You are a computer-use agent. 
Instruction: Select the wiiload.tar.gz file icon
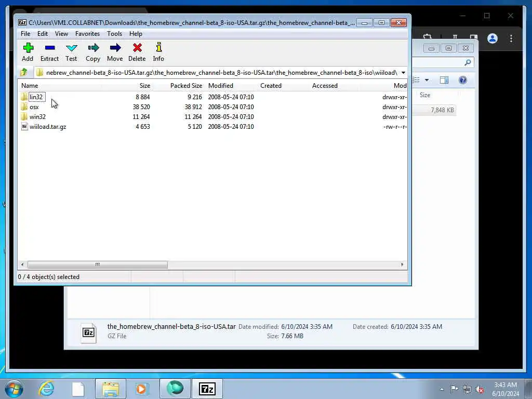[x=24, y=127]
